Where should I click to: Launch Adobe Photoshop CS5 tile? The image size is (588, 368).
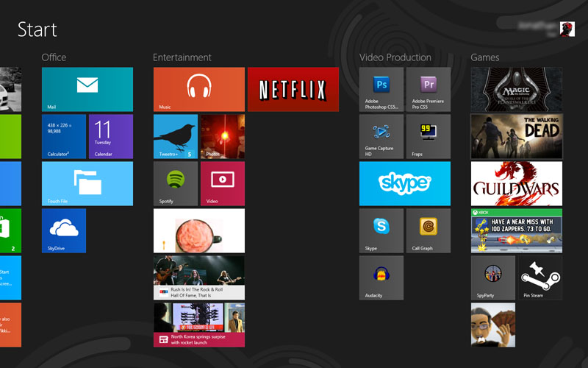(381, 89)
